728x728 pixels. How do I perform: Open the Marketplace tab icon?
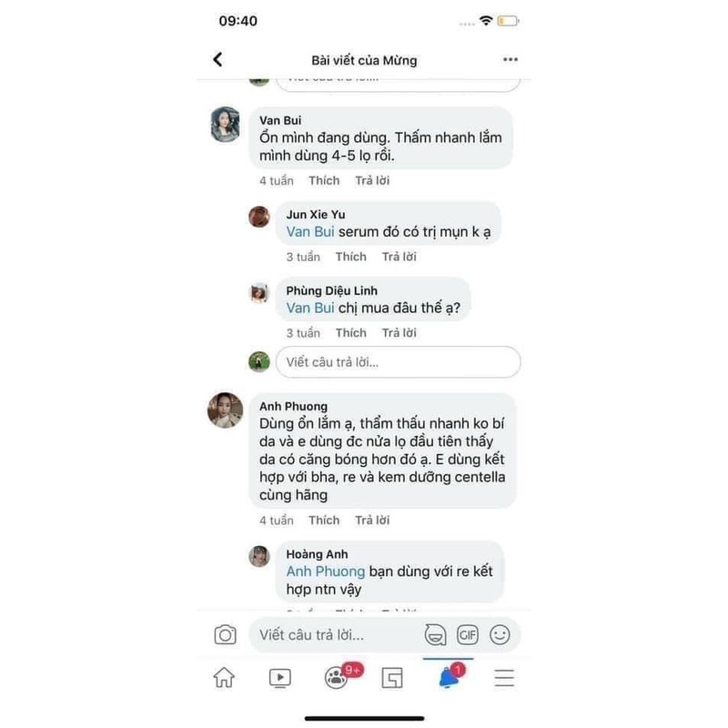pyautogui.click(x=392, y=678)
